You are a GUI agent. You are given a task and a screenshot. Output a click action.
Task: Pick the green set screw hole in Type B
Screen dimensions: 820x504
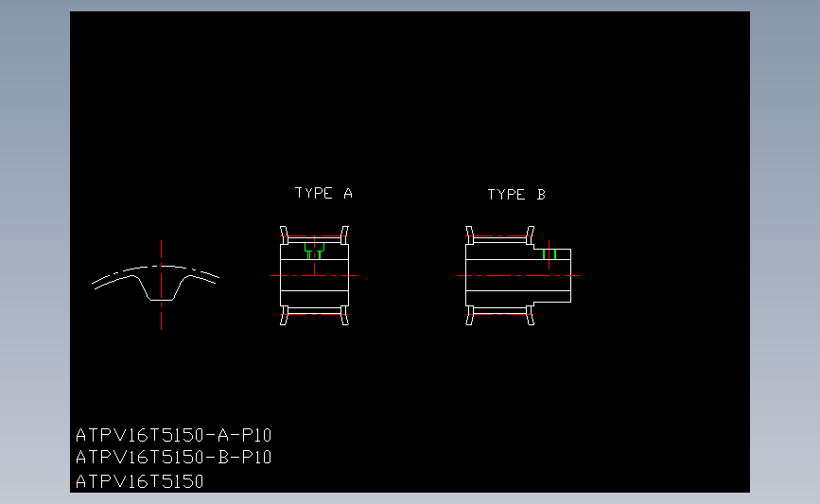tap(550, 254)
